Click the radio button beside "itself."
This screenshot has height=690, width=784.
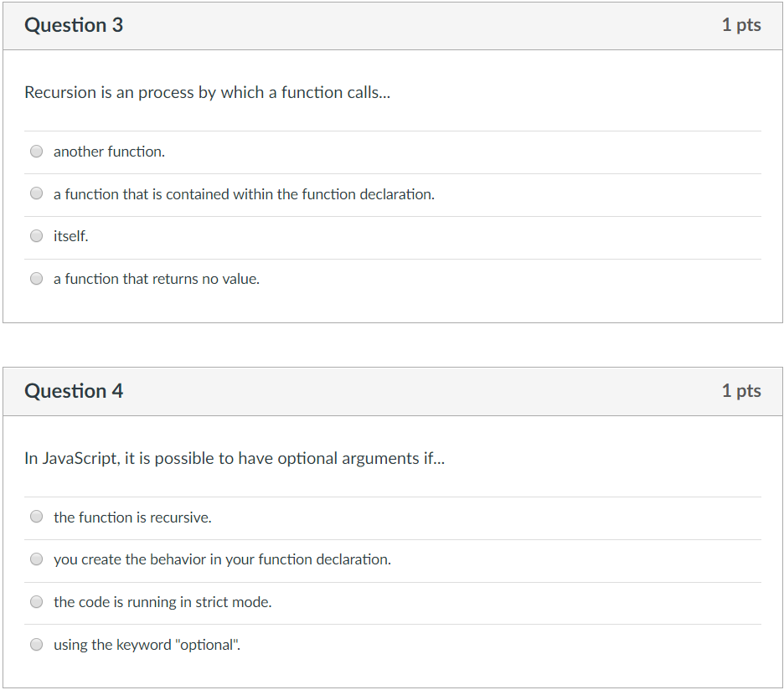pyautogui.click(x=36, y=235)
